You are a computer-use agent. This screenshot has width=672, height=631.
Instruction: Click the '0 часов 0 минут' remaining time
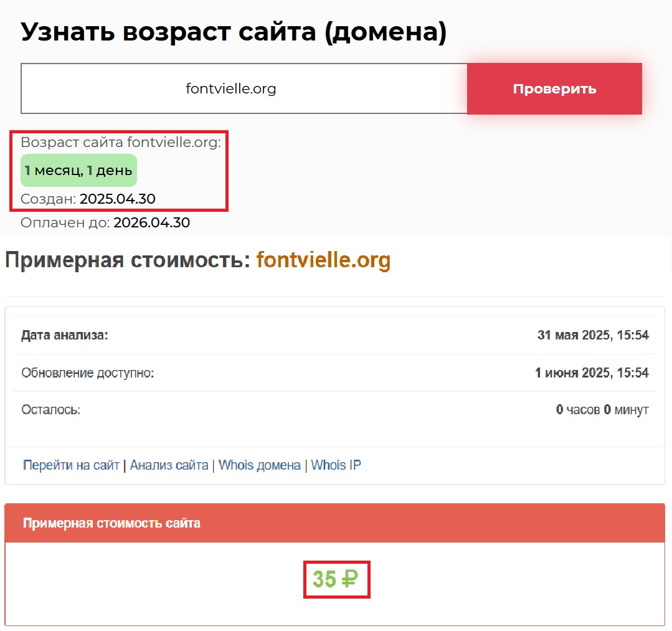602,410
